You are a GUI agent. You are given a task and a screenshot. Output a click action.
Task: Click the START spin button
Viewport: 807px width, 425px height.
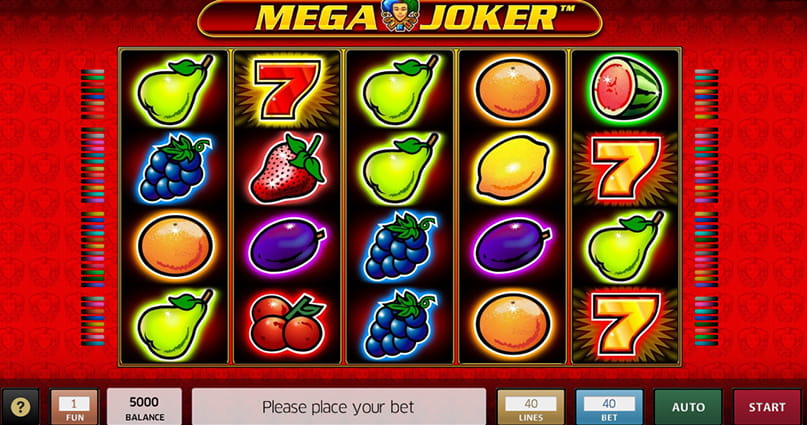click(767, 407)
